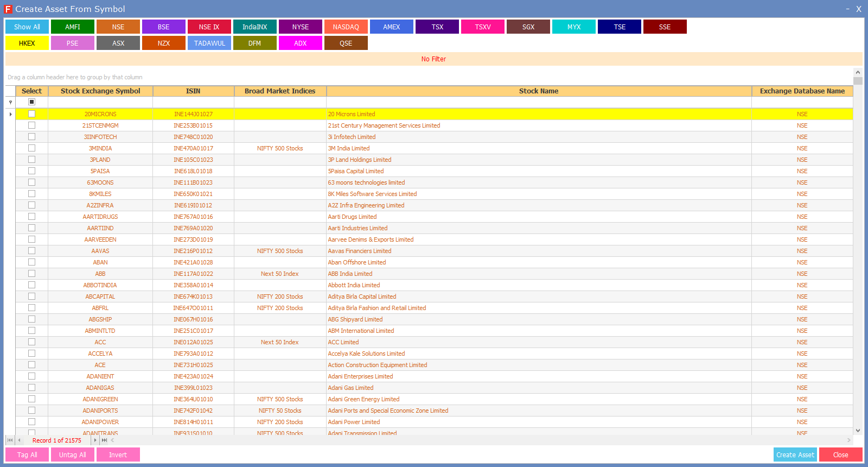868x467 pixels.
Task: Filter stocks by NASDAQ
Action: 346,27
